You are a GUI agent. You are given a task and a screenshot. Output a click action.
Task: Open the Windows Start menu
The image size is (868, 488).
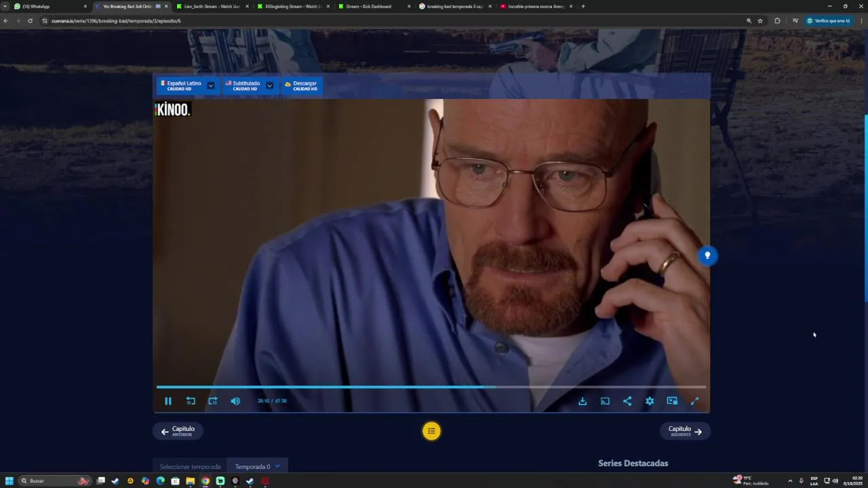coord(9,481)
